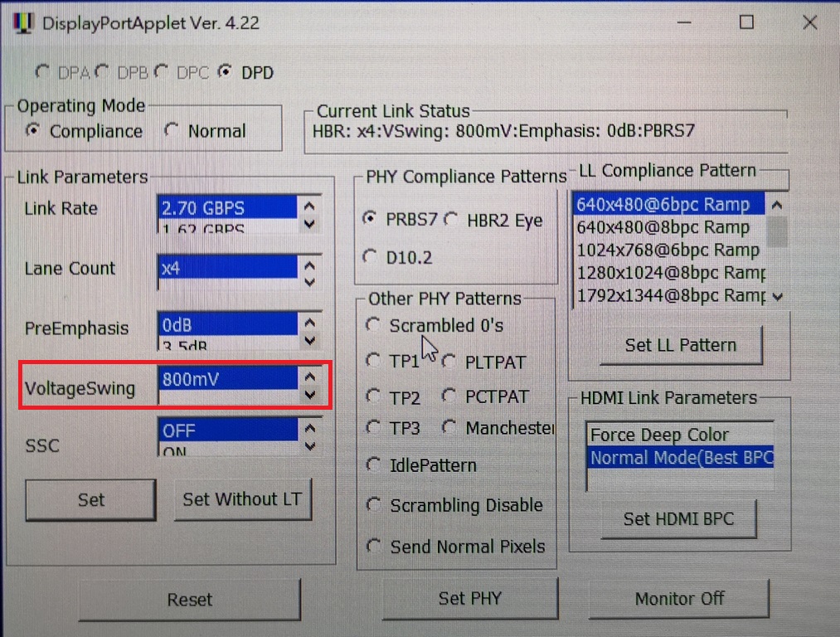Choose Compliance operating mode
Viewport: 840px width, 637px height.
tap(33, 130)
